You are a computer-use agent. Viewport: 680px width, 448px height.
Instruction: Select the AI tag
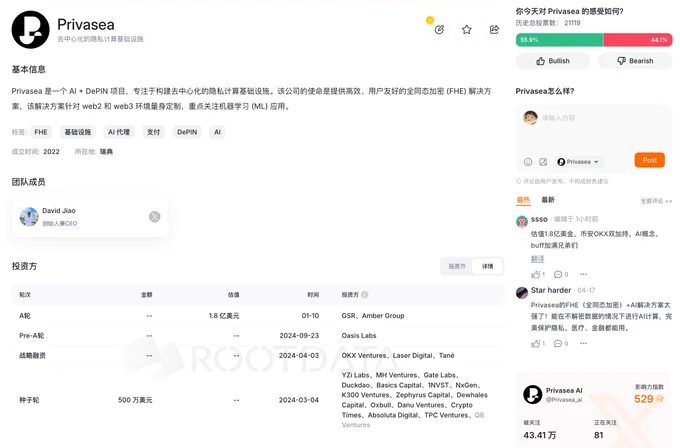217,132
